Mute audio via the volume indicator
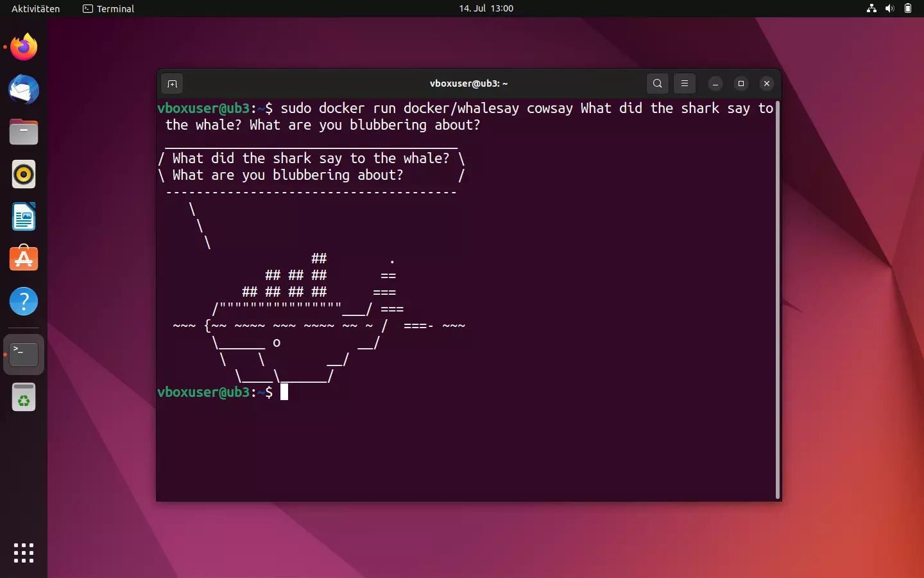Image resolution: width=924 pixels, height=578 pixels. [890, 8]
